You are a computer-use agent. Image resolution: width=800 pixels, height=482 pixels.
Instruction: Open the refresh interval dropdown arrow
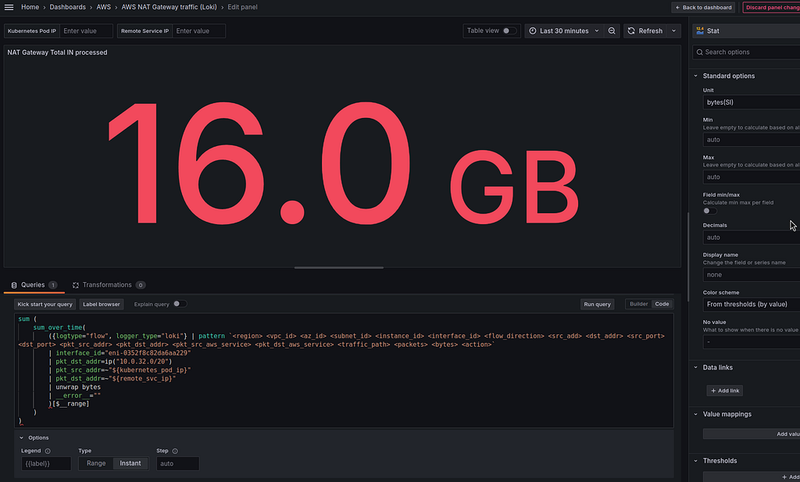click(673, 31)
